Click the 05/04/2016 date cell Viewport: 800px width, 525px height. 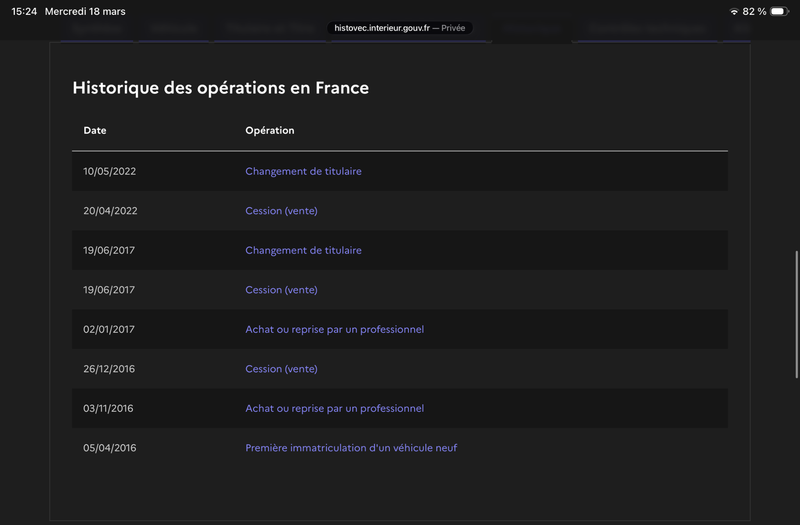110,448
